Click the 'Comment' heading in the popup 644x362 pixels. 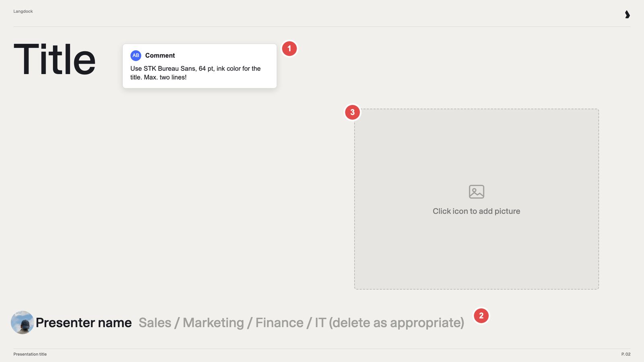(160, 56)
